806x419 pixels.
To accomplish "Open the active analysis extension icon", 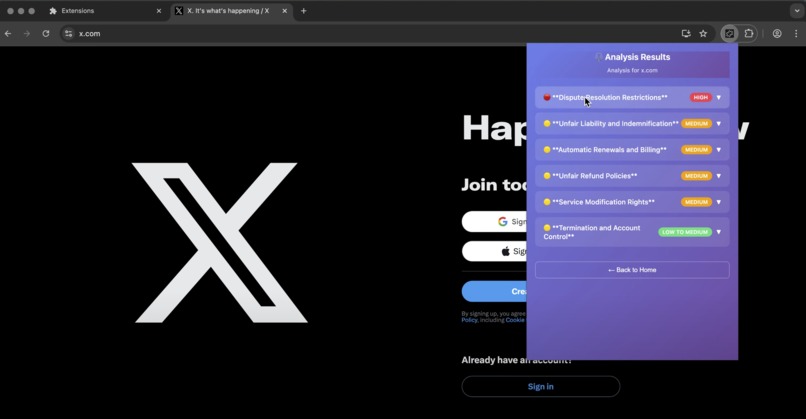I will [x=729, y=33].
